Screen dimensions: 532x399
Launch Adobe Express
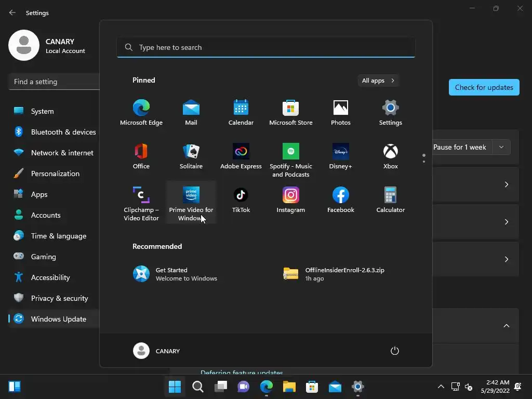coord(241,156)
